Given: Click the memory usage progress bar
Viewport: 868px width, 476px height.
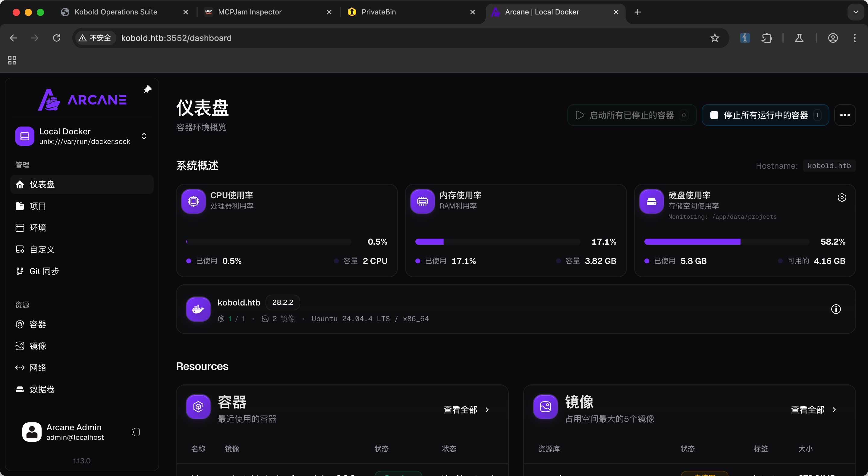Looking at the screenshot, I should 498,242.
